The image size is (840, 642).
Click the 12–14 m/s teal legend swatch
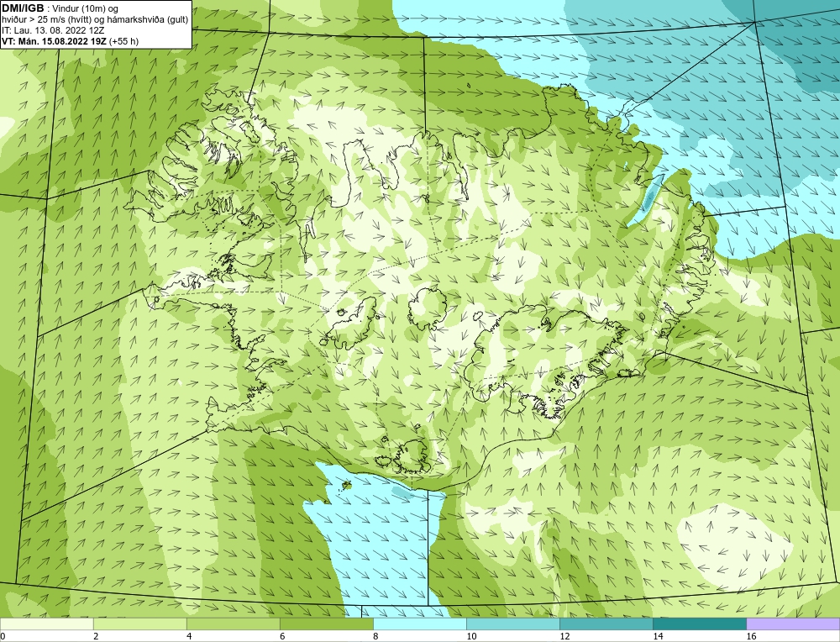pyautogui.click(x=606, y=624)
